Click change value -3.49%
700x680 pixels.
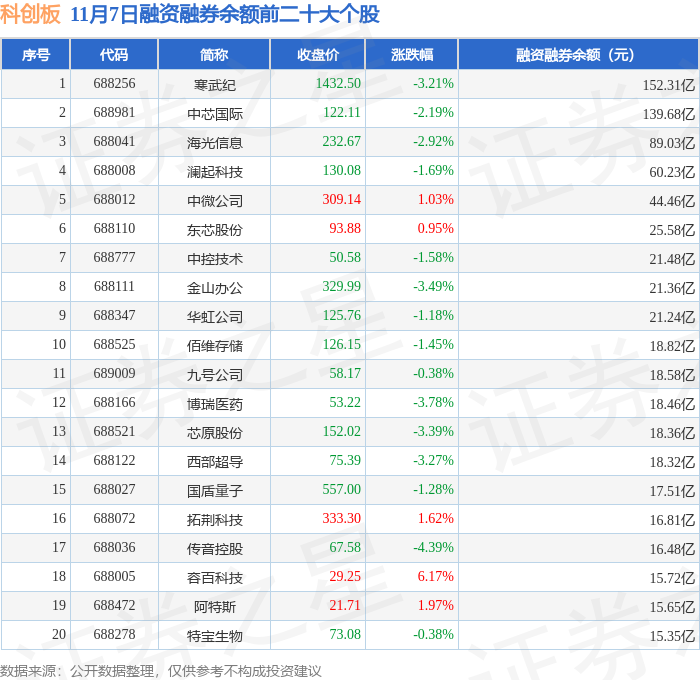click(433, 287)
